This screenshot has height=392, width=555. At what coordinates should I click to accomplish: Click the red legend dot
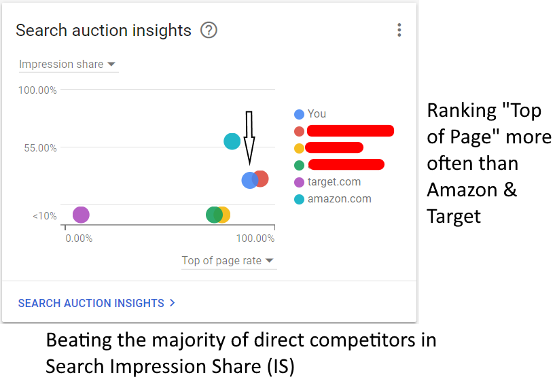tap(299, 131)
